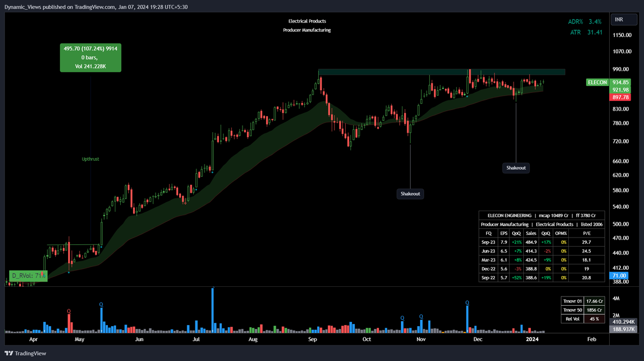Click the +52% QoQ value

[x=516, y=278]
